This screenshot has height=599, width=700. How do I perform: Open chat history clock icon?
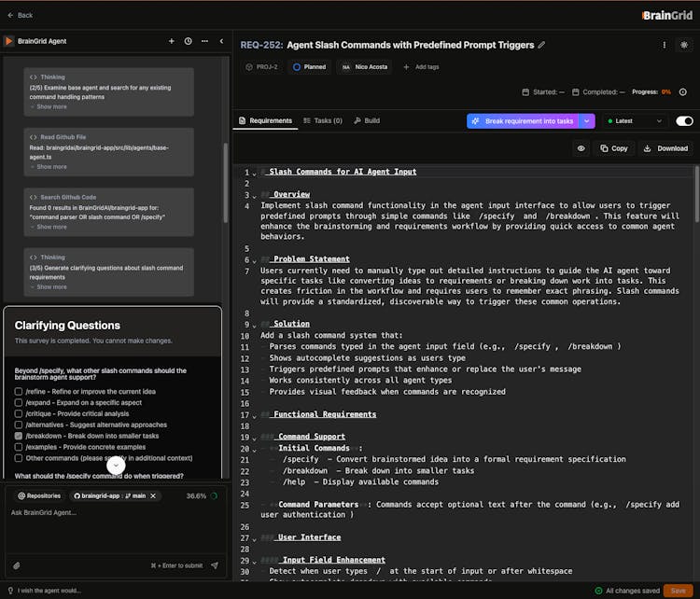(x=188, y=41)
